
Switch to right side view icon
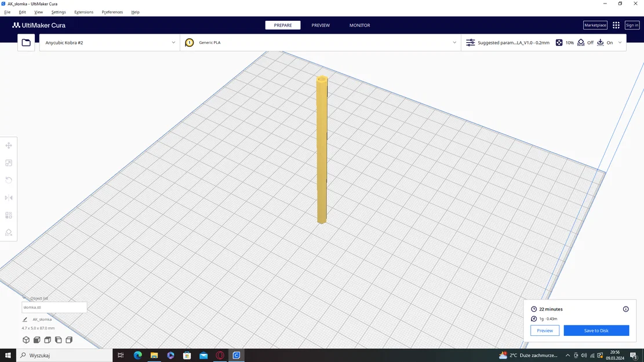pos(69,340)
